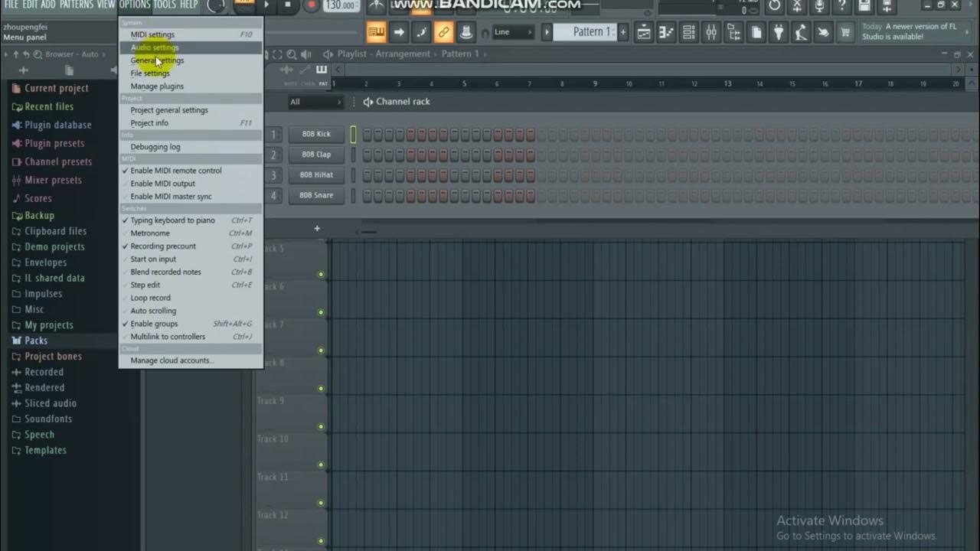Screen dimensions: 980x551
Task: Click the arrow auto-scroll toolbar icon
Action: 399,31
